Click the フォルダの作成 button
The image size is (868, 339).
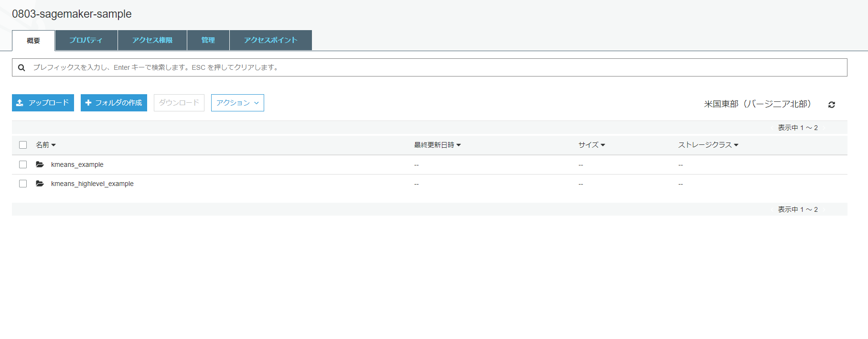[x=114, y=103]
